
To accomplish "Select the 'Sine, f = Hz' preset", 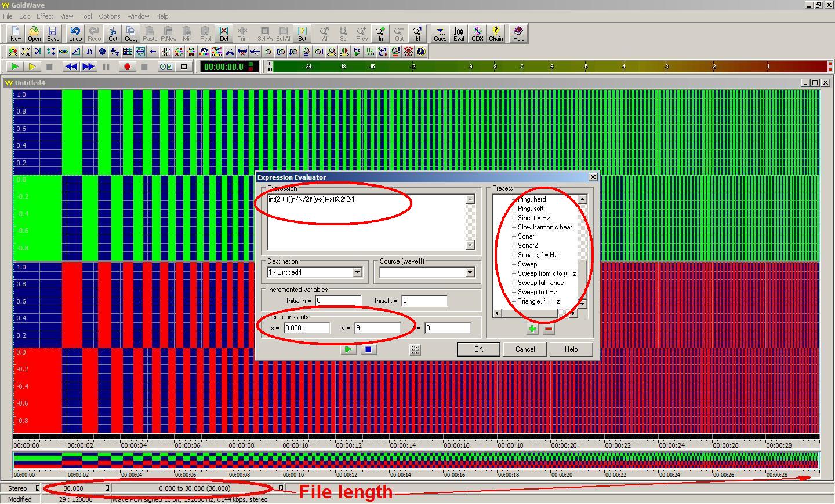I will pos(533,218).
